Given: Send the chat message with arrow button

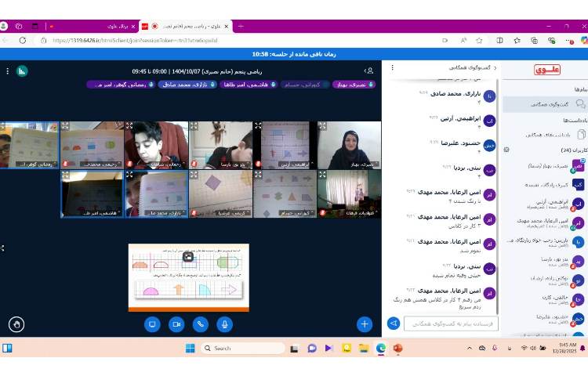Looking at the screenshot, I should tap(394, 323).
